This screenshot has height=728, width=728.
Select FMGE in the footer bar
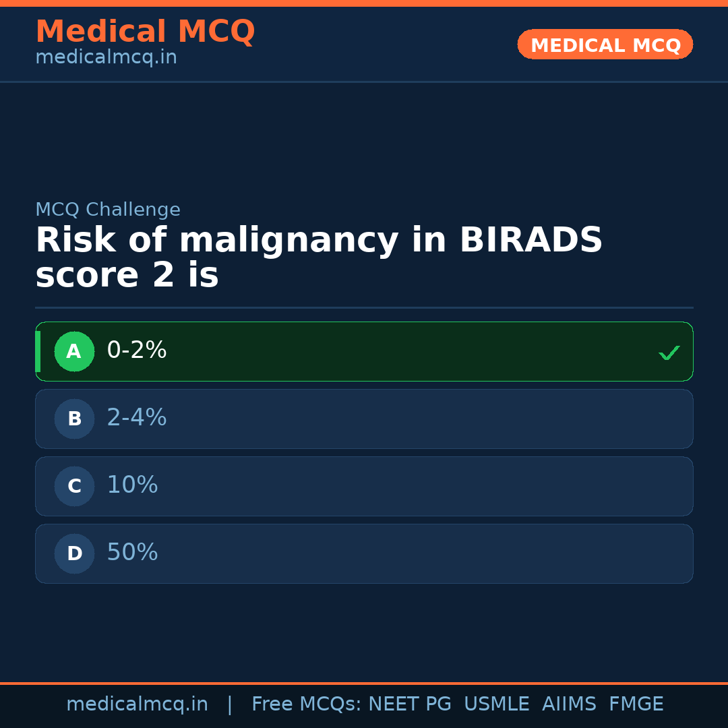[x=636, y=704]
